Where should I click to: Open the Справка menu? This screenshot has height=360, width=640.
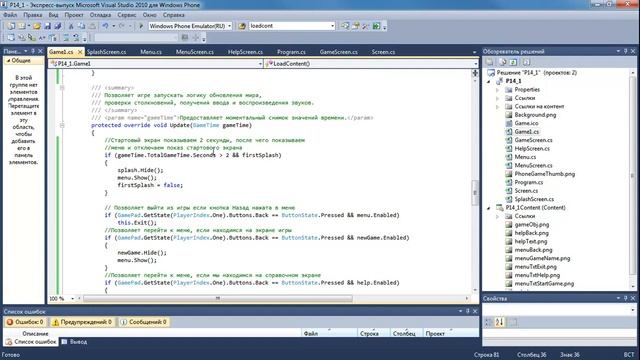coord(174,15)
